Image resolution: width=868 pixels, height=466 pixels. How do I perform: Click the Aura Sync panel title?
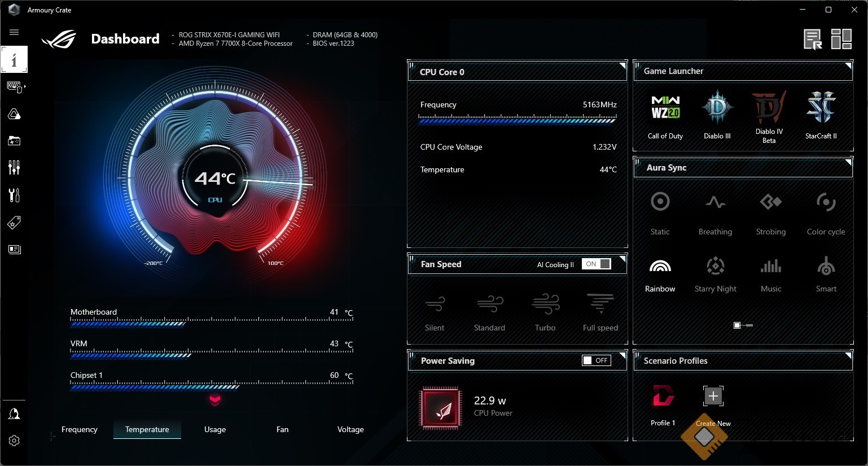[x=667, y=168]
